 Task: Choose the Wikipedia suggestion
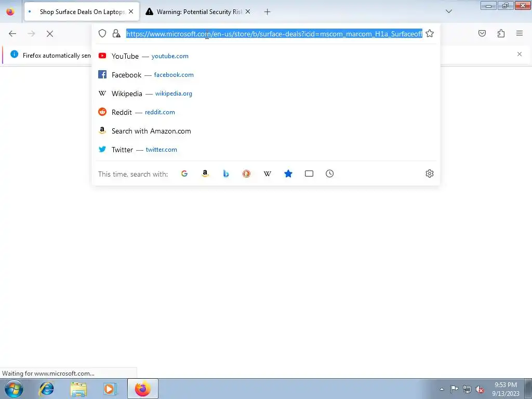coord(266,94)
